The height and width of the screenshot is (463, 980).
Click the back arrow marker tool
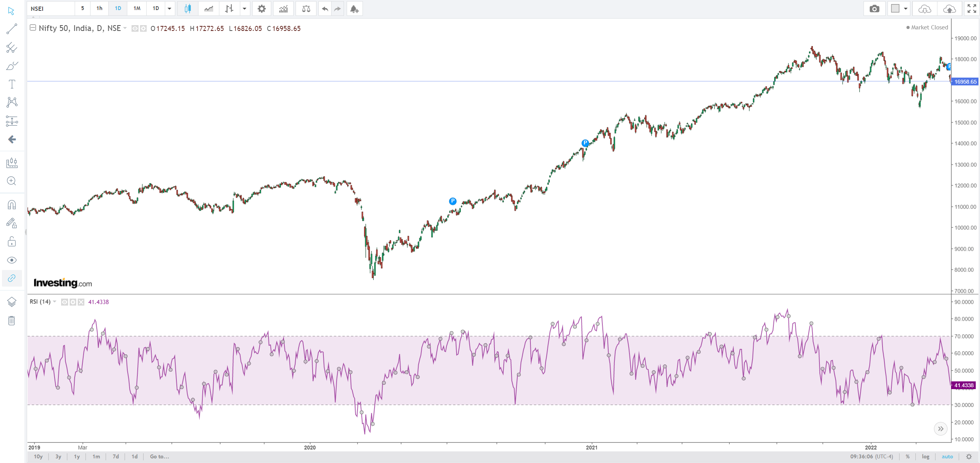[12, 139]
